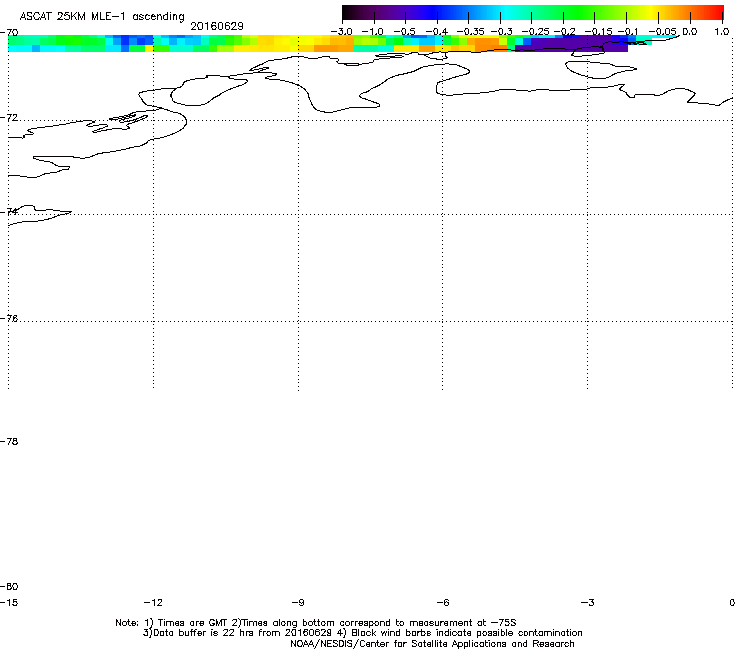The height and width of the screenshot is (650, 740).
Task: Click the data buffer note line
Action: (362, 633)
